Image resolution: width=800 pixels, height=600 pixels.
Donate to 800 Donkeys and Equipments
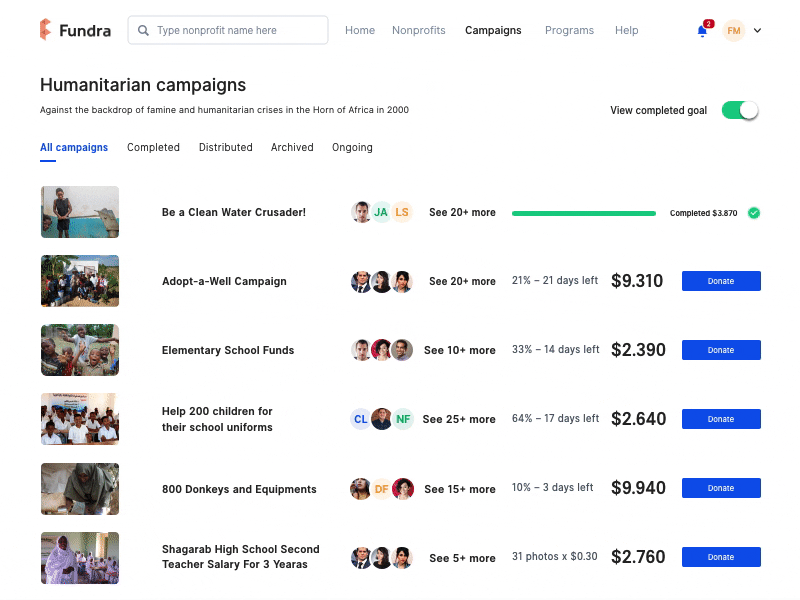[x=721, y=488]
